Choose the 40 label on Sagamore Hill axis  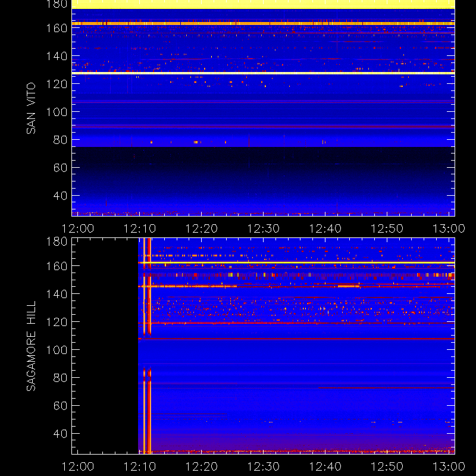click(60, 434)
